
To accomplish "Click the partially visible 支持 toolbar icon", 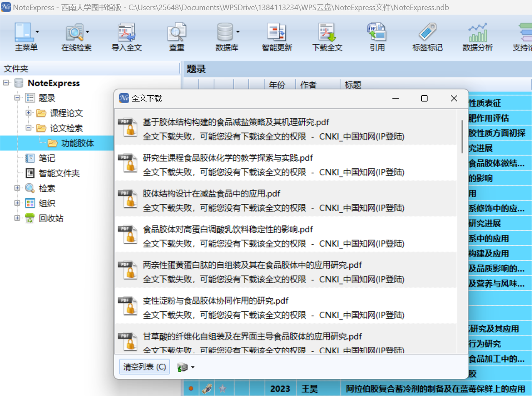I will 525,33.
